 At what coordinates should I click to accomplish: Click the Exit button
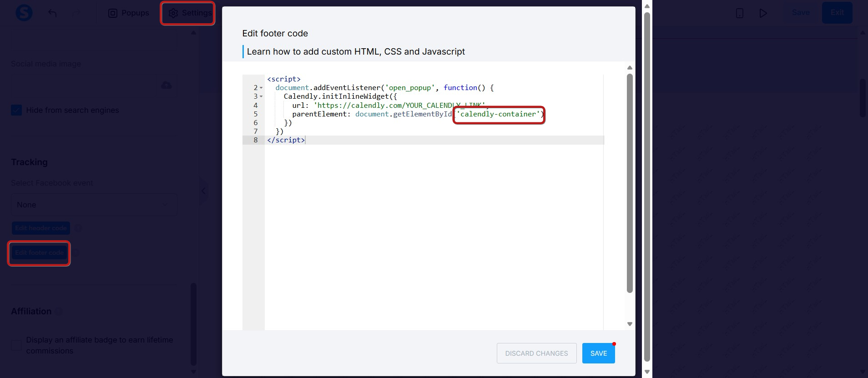click(837, 13)
